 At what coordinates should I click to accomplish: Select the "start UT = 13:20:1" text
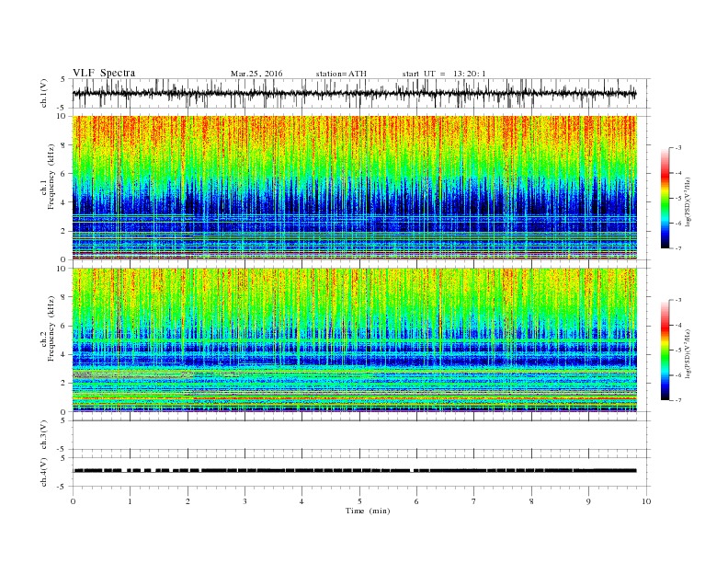click(x=444, y=74)
